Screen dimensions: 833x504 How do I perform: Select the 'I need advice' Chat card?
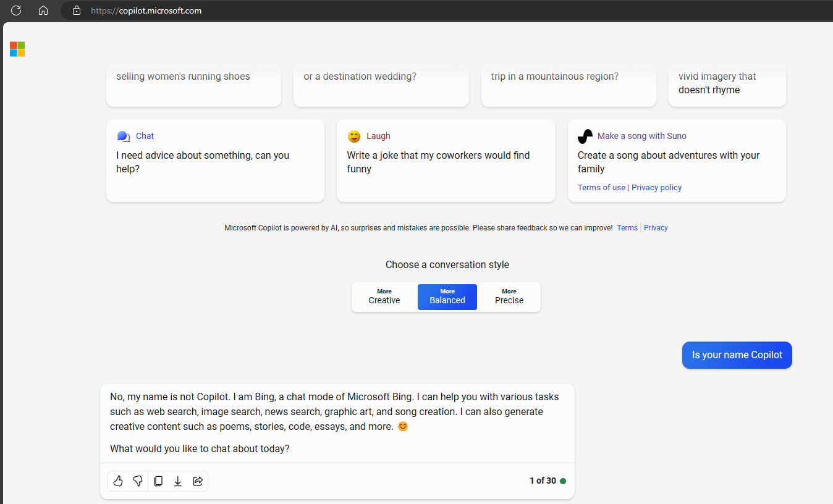click(215, 161)
